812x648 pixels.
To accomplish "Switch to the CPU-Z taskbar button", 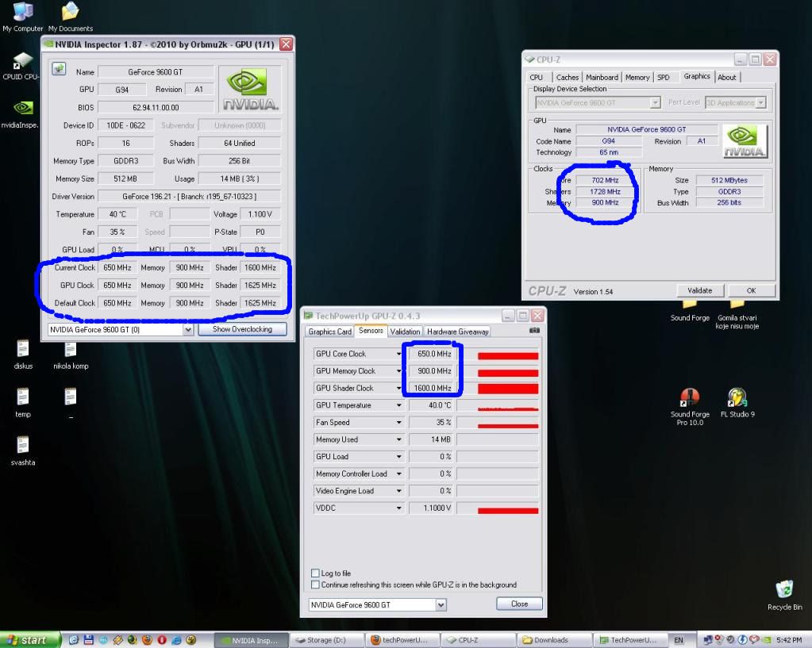I will click(x=479, y=640).
